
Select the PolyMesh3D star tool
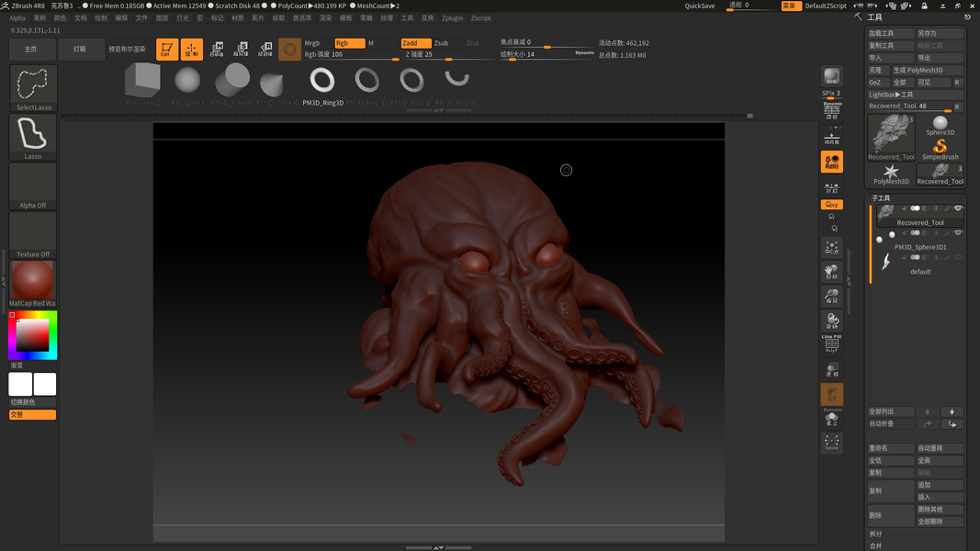891,174
